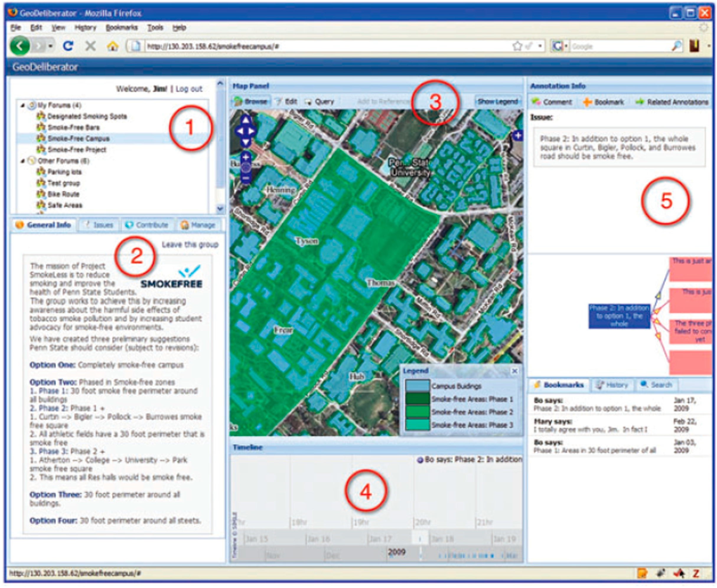Click the map zoom-in plus button
This screenshot has height=588, width=717.
(x=246, y=157)
